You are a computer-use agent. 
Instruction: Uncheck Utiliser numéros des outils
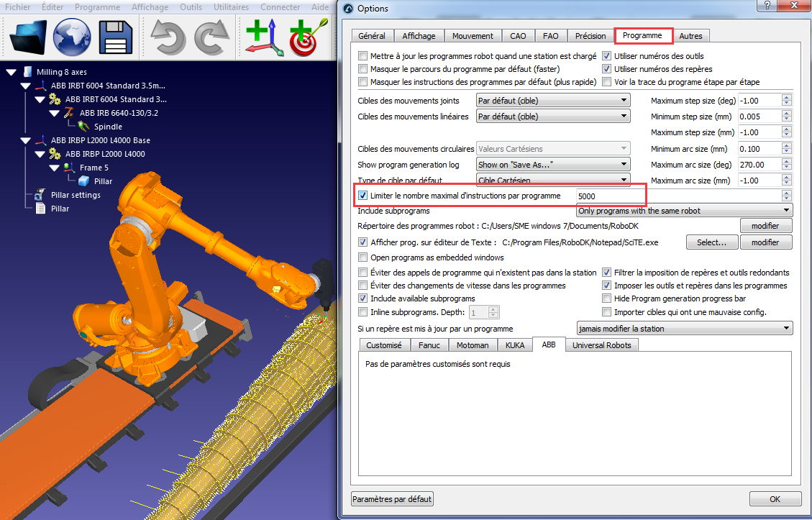(606, 56)
